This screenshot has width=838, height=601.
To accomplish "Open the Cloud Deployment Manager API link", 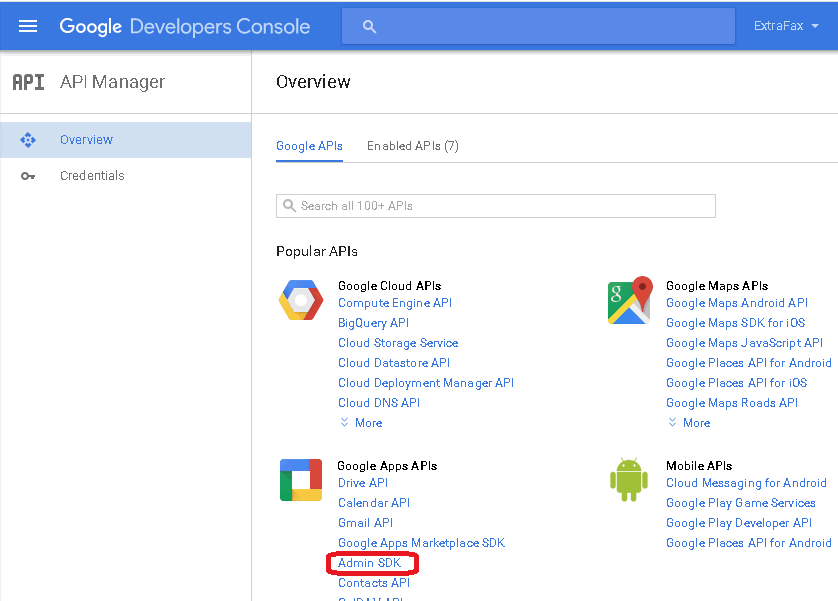I will tap(426, 383).
